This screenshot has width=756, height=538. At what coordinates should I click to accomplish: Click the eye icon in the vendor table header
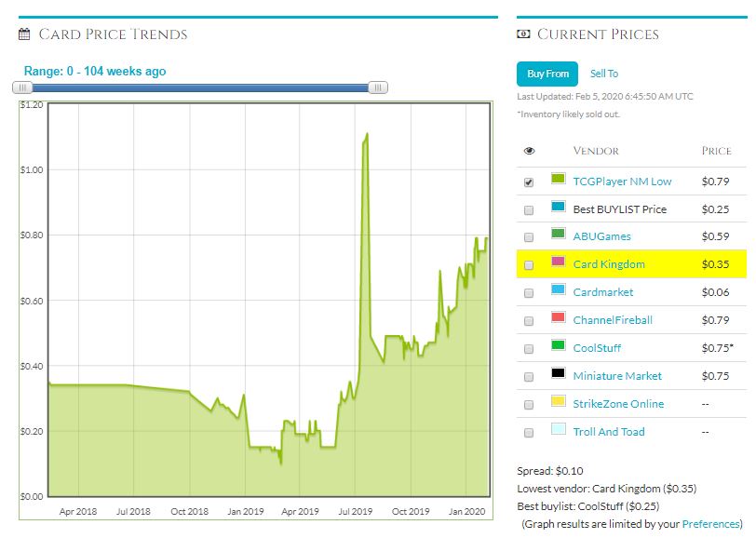pos(529,151)
